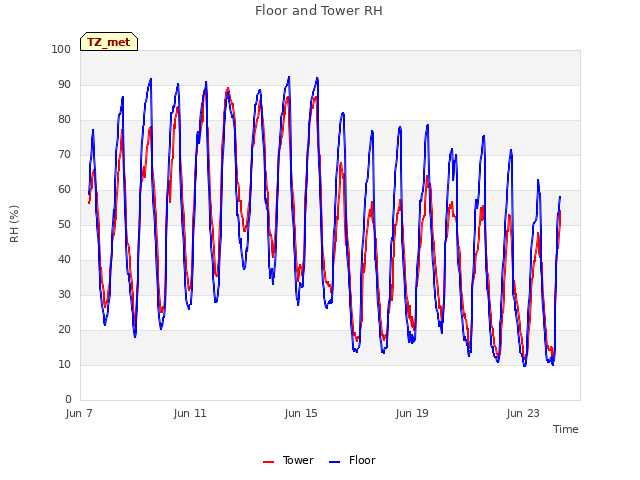Viewport: 640px width, 480px height.
Task: Click the '60' y-axis tick label
Action: point(64,190)
